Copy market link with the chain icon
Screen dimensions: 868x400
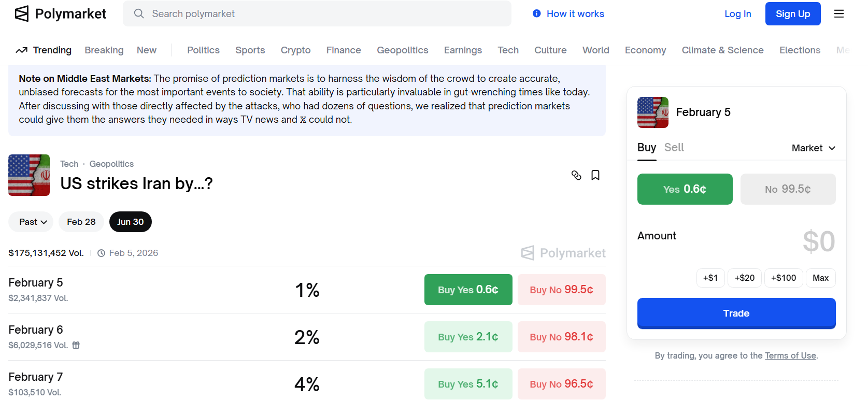click(576, 175)
